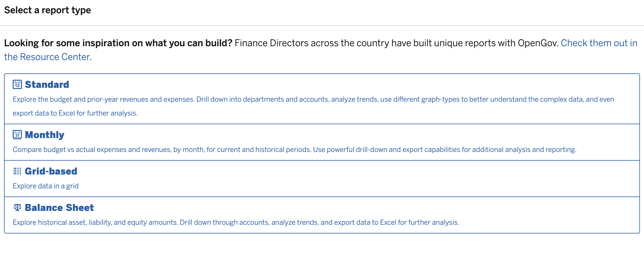Choose the Monthly report type title
The image size is (644, 256).
pos(45,135)
